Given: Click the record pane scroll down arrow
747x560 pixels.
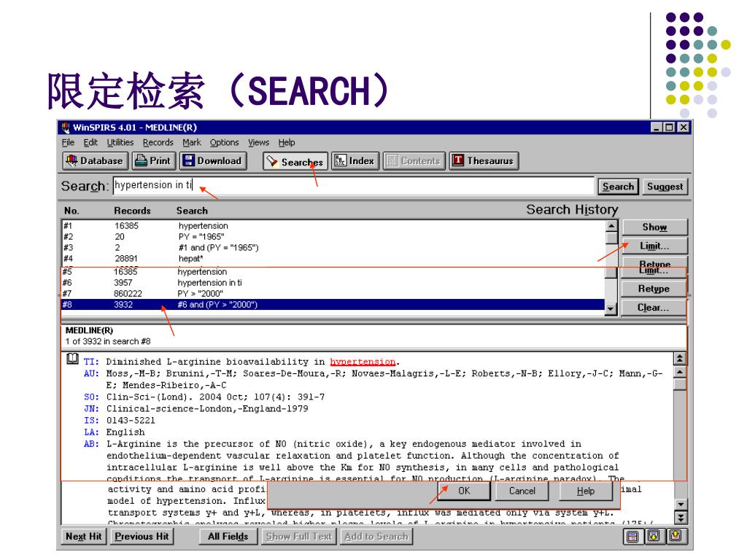Looking at the screenshot, I should click(681, 505).
